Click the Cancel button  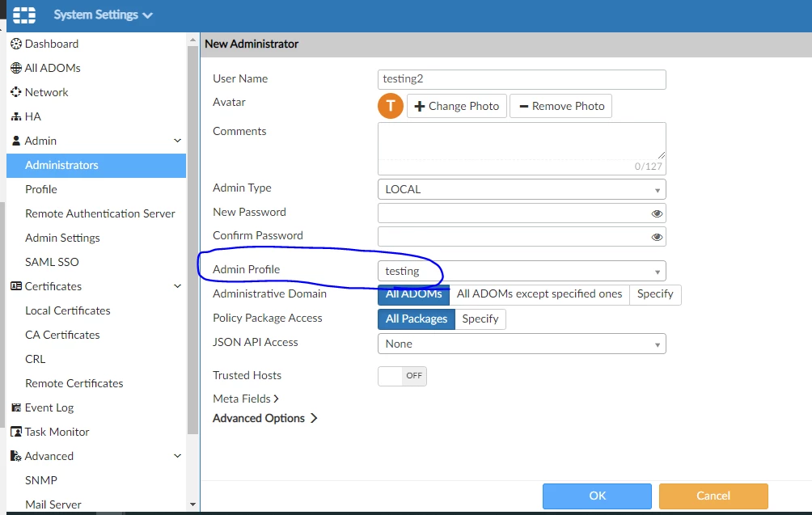pyautogui.click(x=713, y=496)
